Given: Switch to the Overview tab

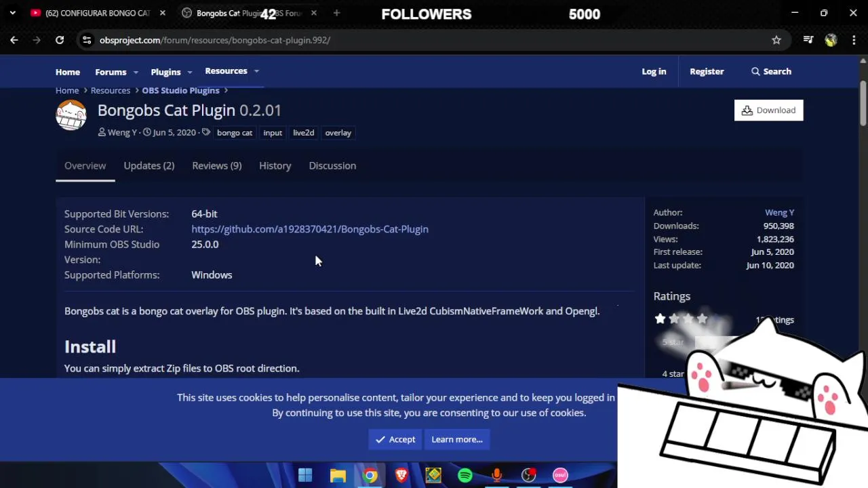Looking at the screenshot, I should (85, 165).
